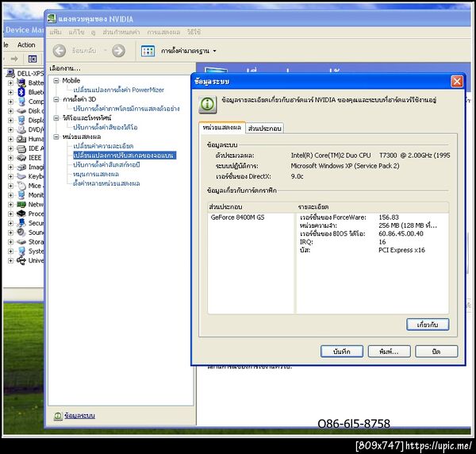The height and width of the screenshot is (454, 476).
Task: Collapse the วิดีโอและโทรทัศน์ tree node
Action: pos(56,118)
